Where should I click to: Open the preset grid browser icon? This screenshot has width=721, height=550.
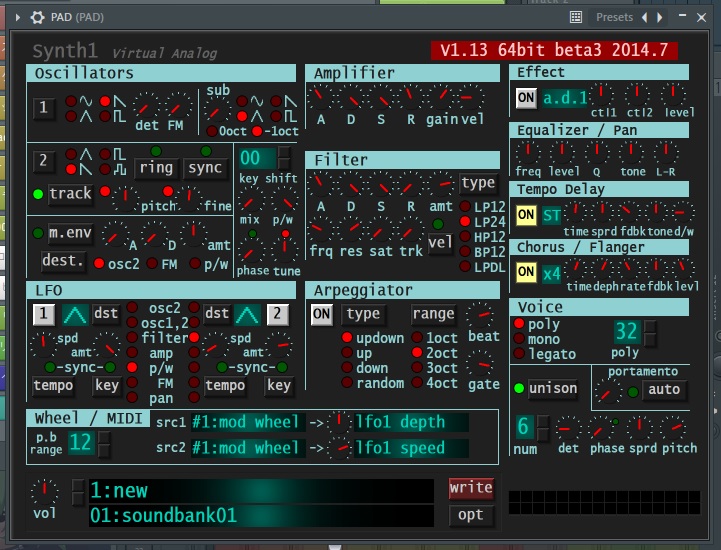tap(576, 17)
